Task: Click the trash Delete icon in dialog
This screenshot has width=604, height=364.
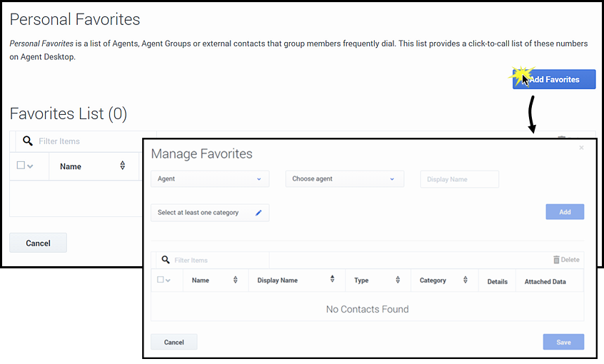Action: (x=557, y=261)
